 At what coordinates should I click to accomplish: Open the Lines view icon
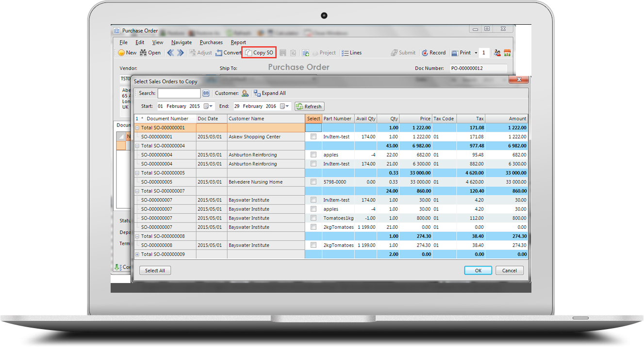[x=345, y=53]
